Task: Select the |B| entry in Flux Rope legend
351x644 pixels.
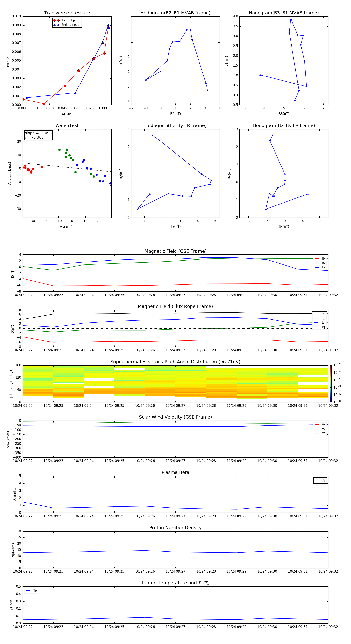Action: (320, 327)
